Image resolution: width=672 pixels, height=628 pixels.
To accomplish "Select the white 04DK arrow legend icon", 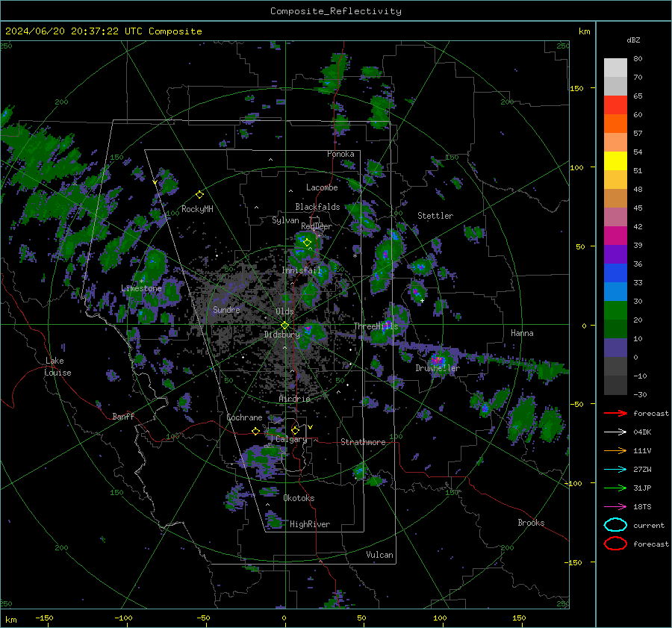I will coord(615,432).
